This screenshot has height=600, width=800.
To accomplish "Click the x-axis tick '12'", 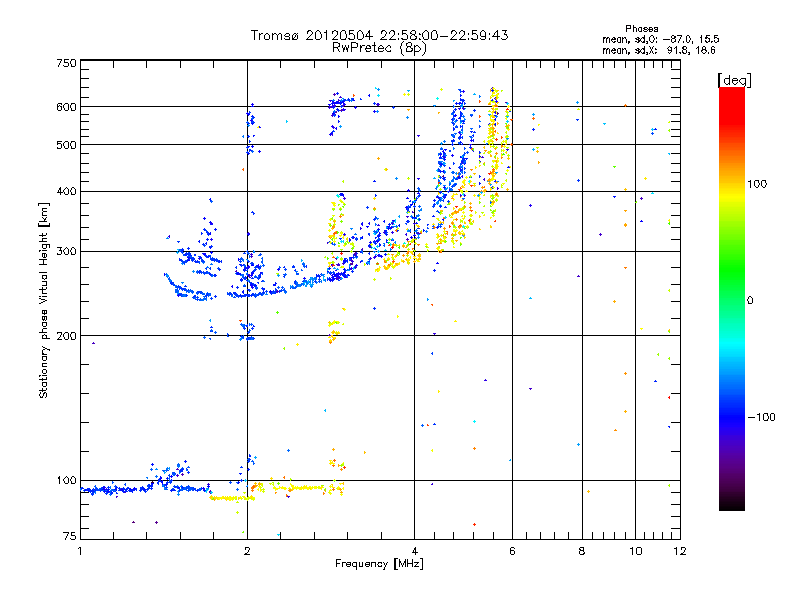I will pos(680,551).
